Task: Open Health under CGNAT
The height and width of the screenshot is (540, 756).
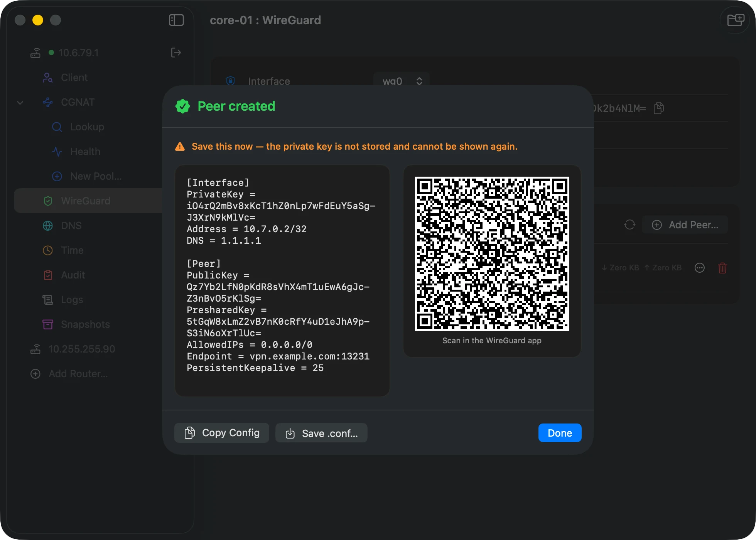Action: point(88,152)
